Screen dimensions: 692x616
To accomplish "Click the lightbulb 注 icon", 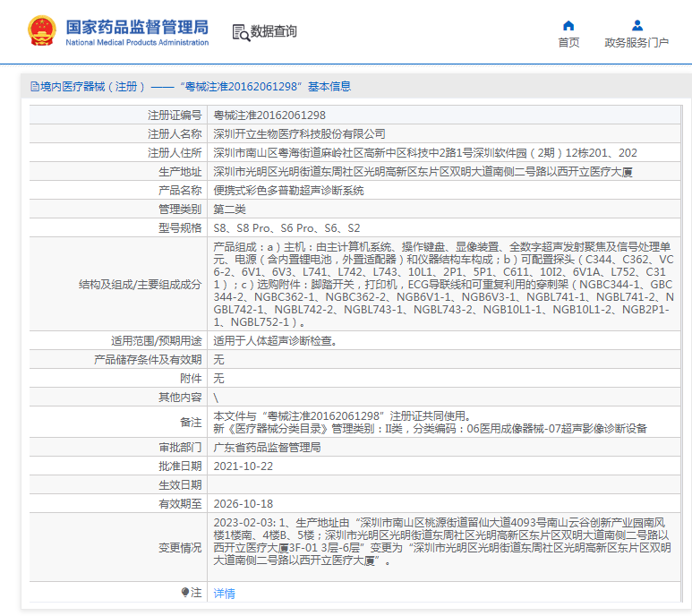I will tap(186, 593).
